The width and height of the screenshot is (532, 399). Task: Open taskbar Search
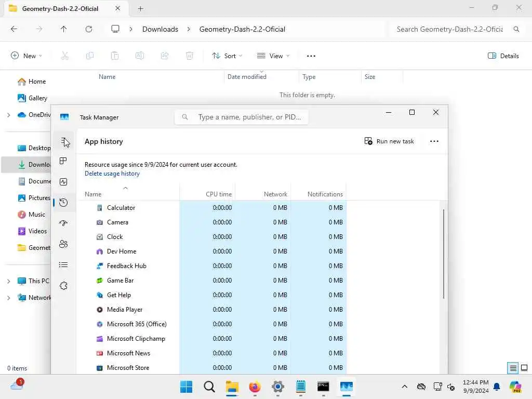(209, 387)
